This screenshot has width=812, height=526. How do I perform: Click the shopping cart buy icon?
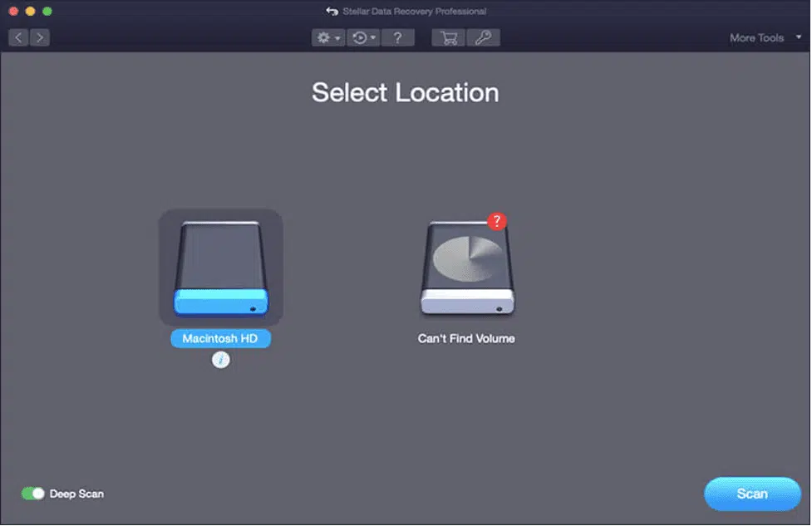tap(448, 37)
